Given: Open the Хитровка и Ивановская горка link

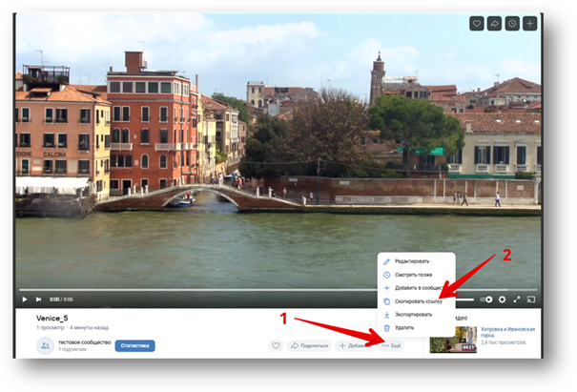Looking at the screenshot, I should point(507,332).
